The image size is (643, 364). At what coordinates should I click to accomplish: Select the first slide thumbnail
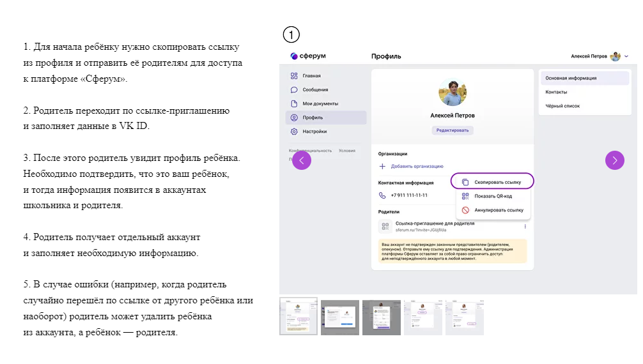point(298,317)
